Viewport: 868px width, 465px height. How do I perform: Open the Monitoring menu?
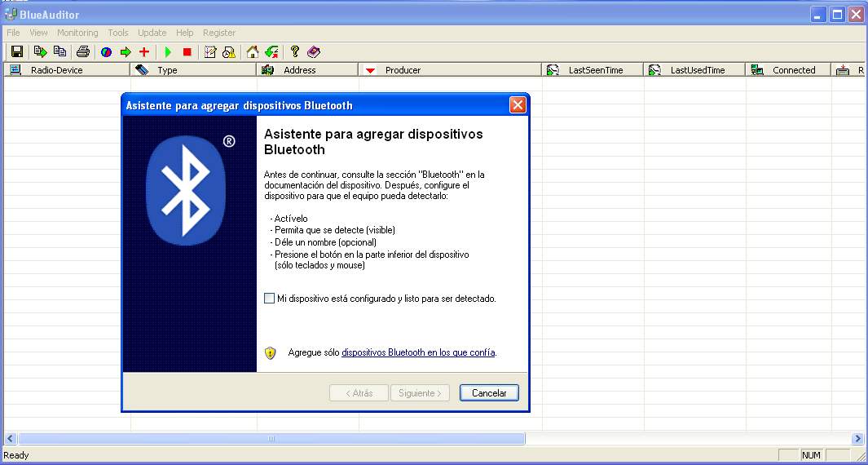coord(77,33)
